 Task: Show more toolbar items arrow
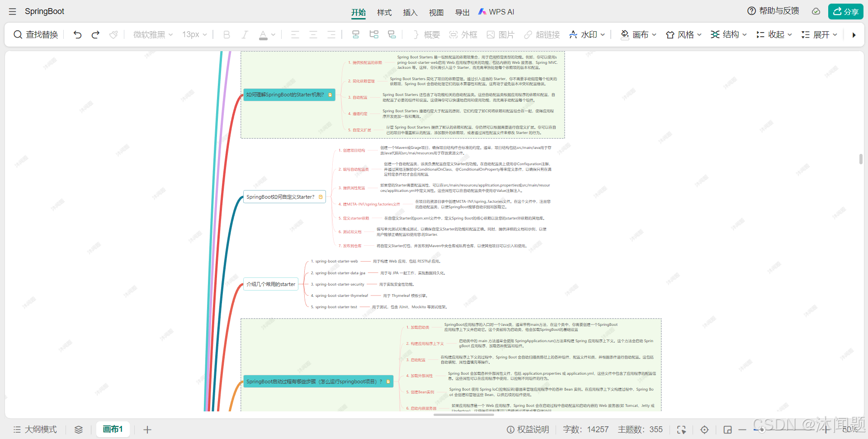point(854,34)
